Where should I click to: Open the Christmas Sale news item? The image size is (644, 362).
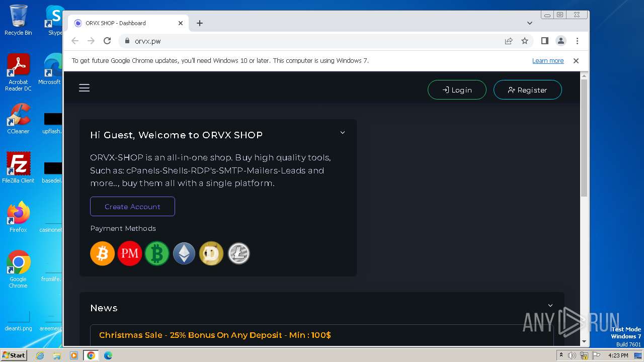click(x=215, y=335)
